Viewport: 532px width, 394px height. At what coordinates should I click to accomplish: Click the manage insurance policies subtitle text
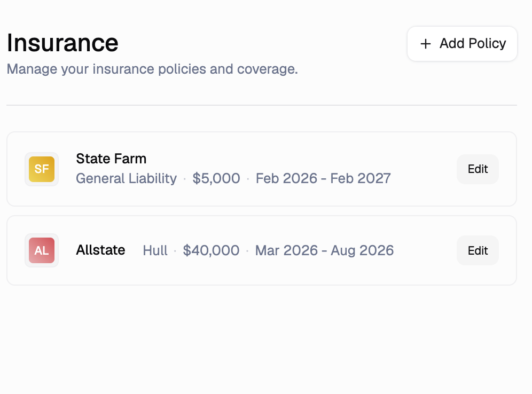pos(152,69)
